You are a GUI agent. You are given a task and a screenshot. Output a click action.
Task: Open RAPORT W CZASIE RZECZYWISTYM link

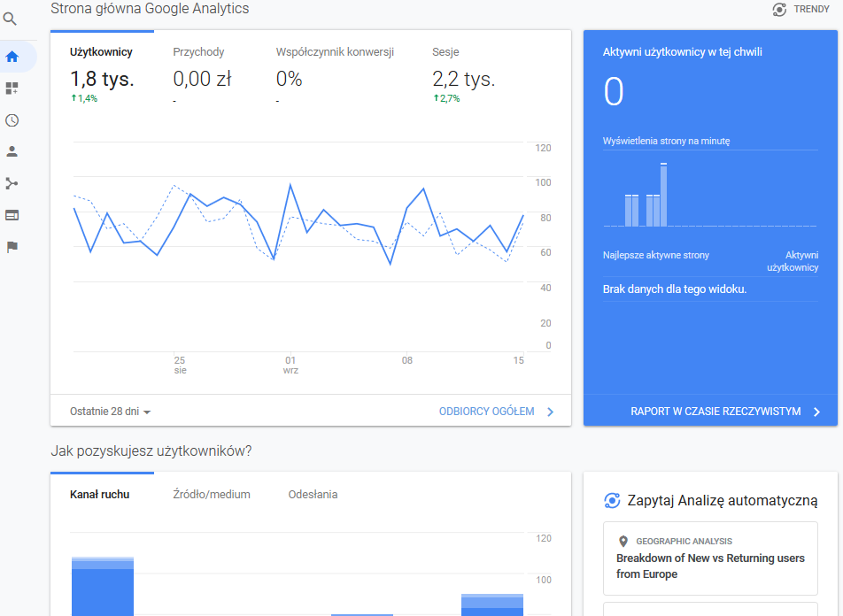(724, 412)
